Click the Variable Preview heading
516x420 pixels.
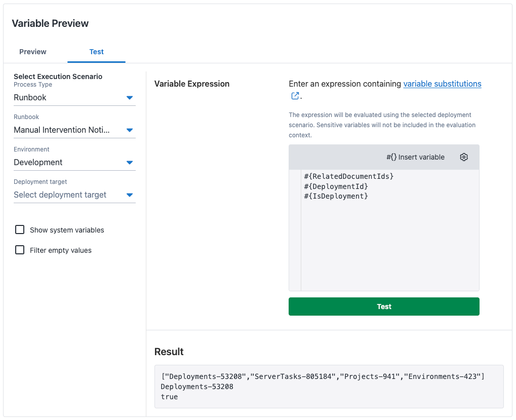[x=50, y=23]
